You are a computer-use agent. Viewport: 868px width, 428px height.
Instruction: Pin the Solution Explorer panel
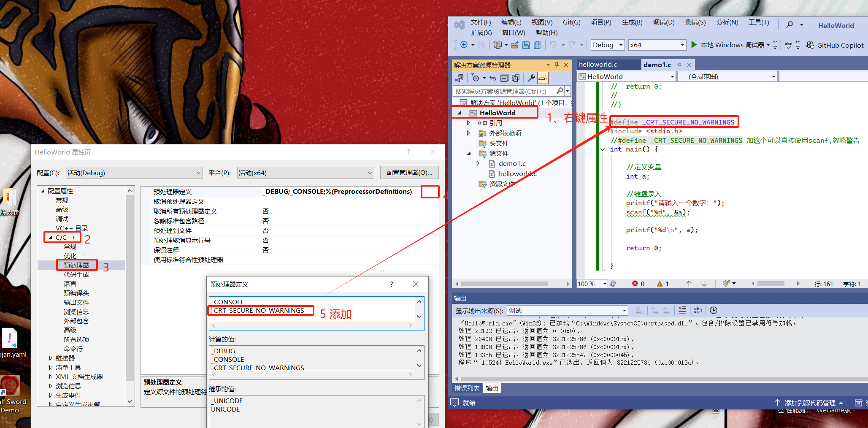click(557, 65)
